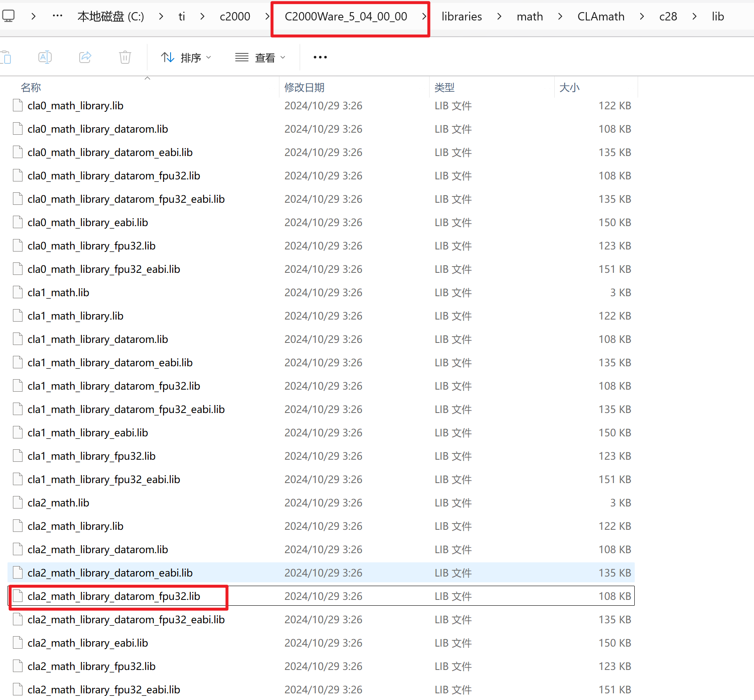Sort files by the 类型 column header
754x700 pixels.
[x=445, y=87]
